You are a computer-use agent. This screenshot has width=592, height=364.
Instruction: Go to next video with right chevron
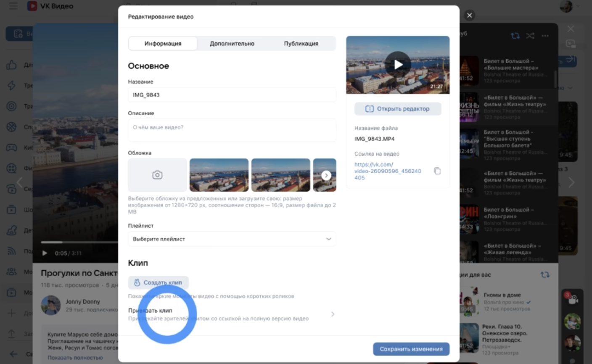pyautogui.click(x=571, y=182)
